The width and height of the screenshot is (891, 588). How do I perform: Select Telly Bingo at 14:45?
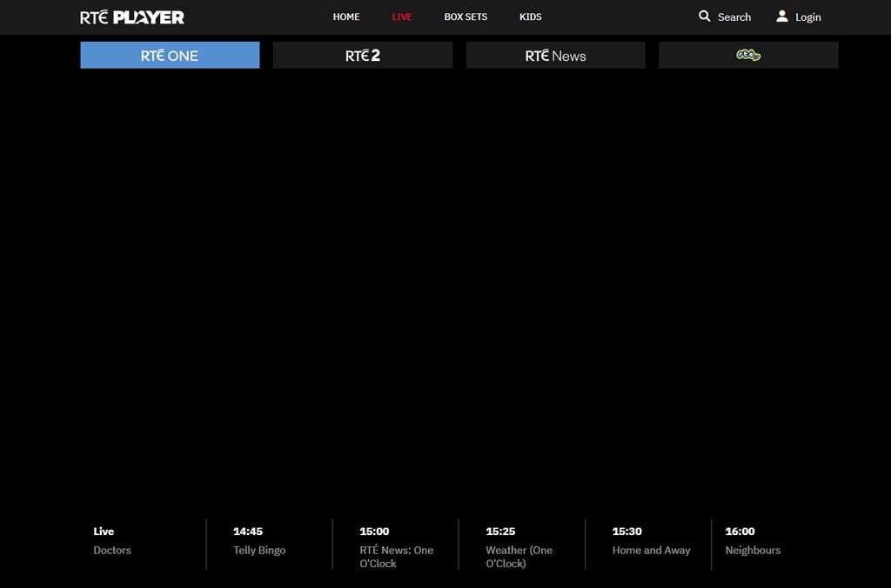(259, 550)
